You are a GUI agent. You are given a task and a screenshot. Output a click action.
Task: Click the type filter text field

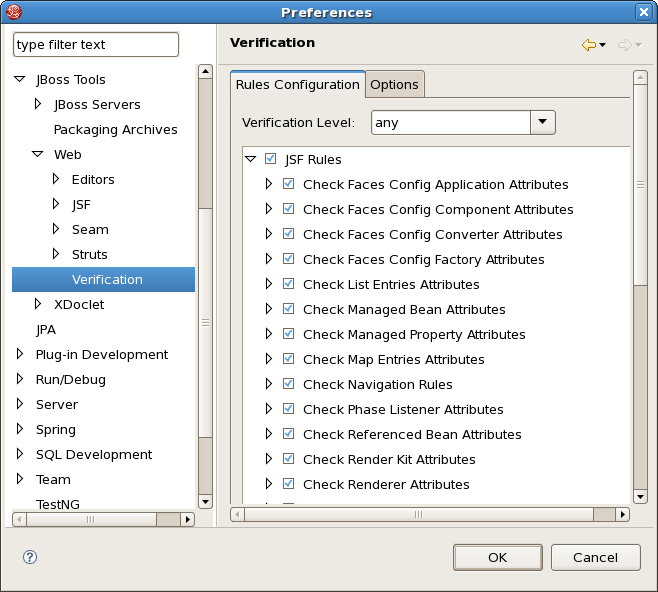[96, 44]
